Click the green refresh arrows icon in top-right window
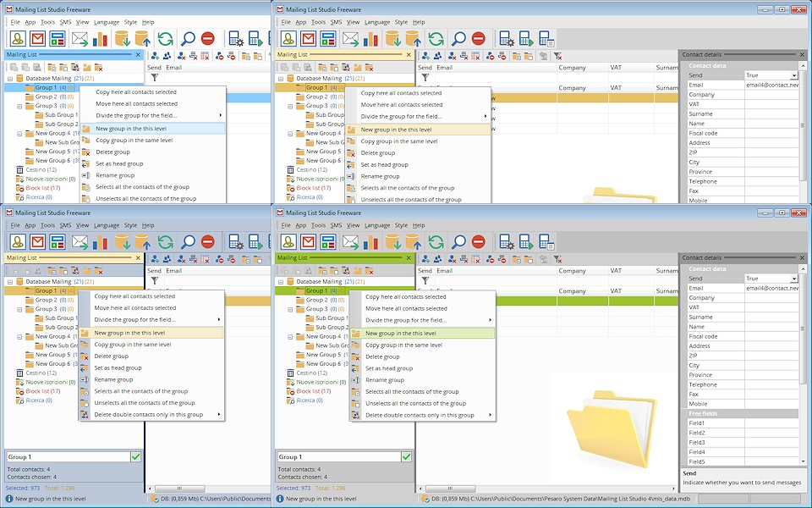This screenshot has height=508, width=812. click(x=436, y=39)
